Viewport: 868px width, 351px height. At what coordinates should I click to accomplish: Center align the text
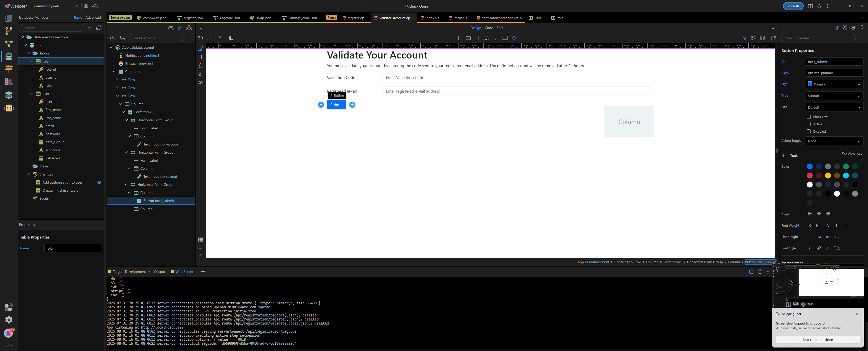pos(819,214)
